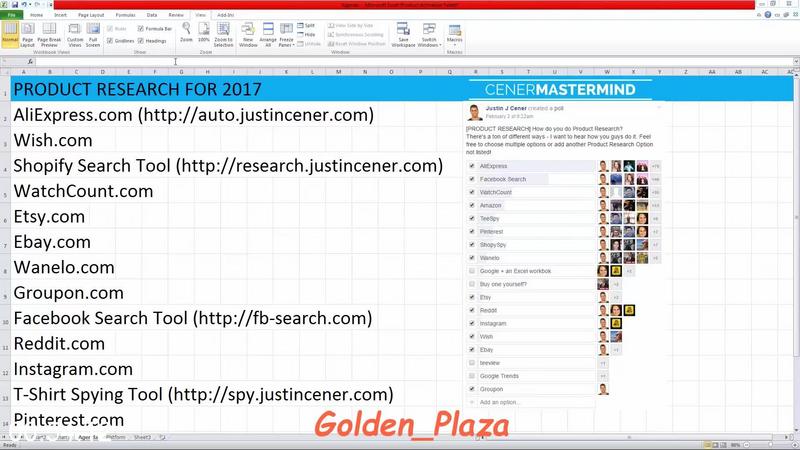Click the vertical scrollbar
Viewport: 800px width, 450px height.
coord(796,219)
